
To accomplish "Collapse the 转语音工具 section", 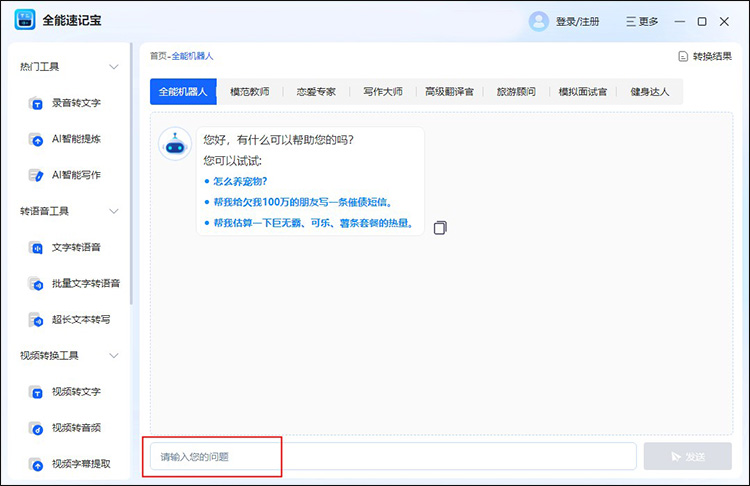I will [113, 211].
